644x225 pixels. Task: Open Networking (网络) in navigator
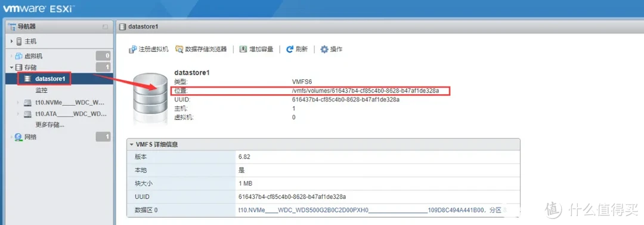30,137
